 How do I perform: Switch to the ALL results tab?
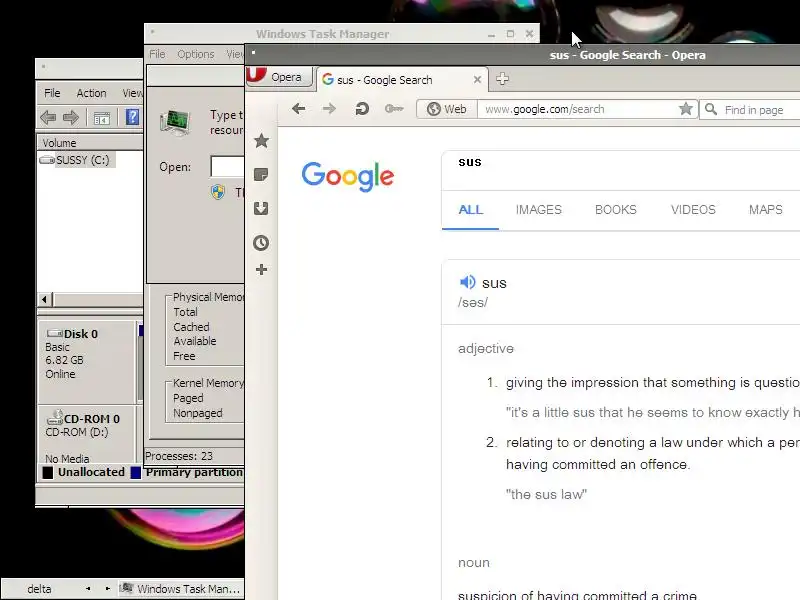(x=470, y=210)
